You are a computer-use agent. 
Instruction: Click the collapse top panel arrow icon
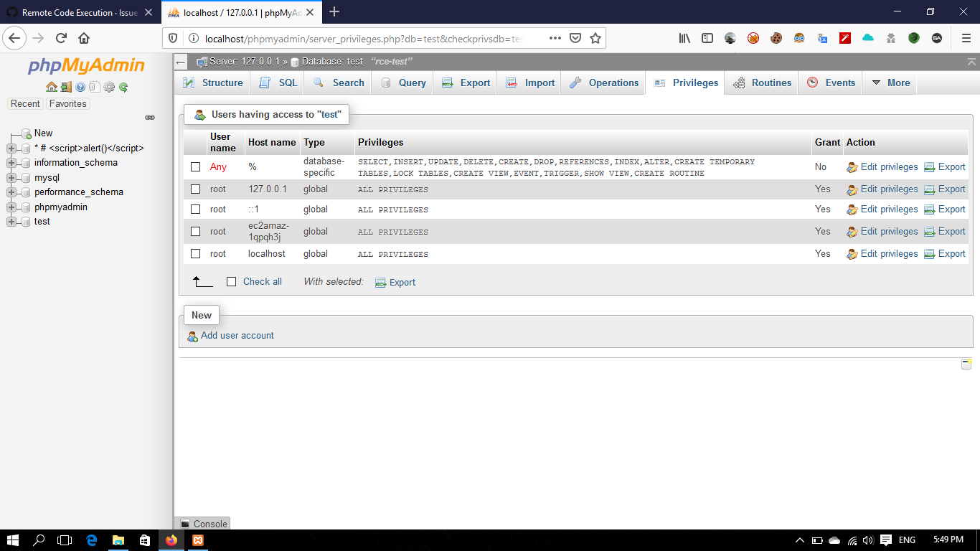pos(971,62)
